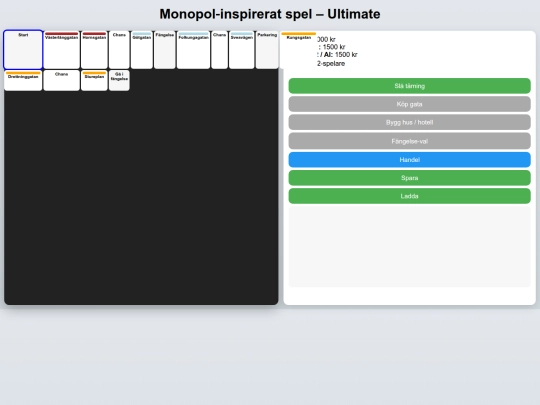540x405 pixels.
Task: Click Bygg hus / hotell button
Action: pos(409,122)
